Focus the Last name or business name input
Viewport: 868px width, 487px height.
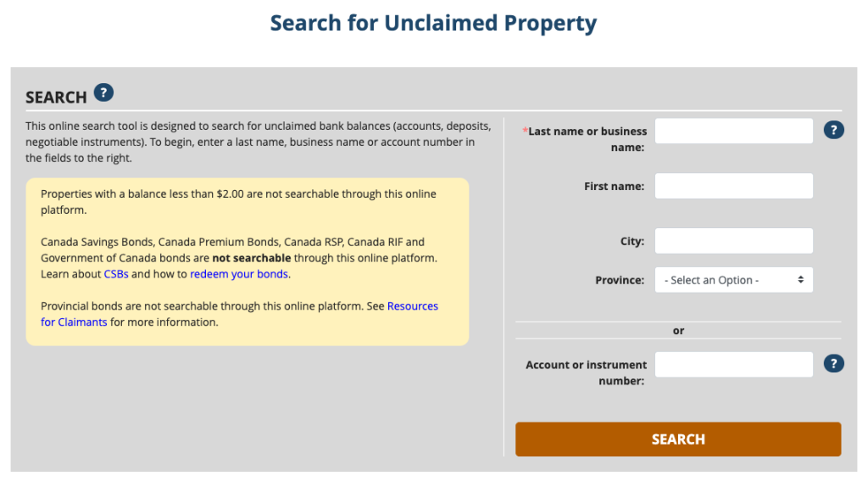coord(733,132)
